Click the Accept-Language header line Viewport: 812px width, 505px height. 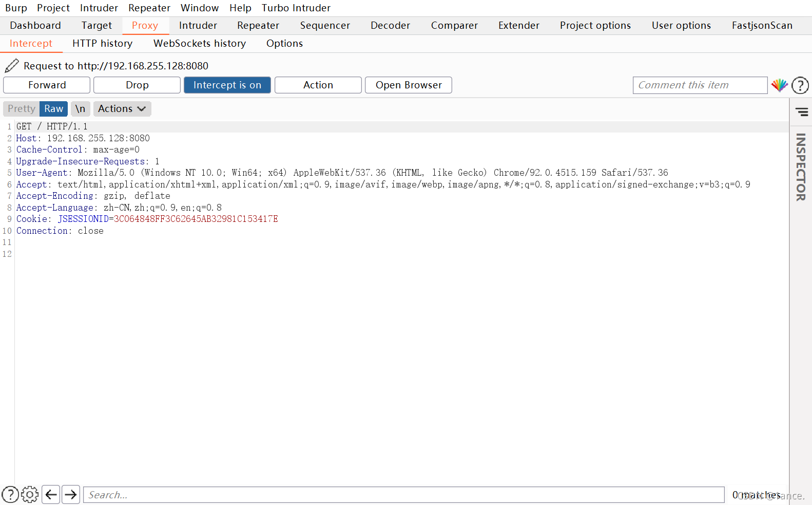click(x=119, y=208)
